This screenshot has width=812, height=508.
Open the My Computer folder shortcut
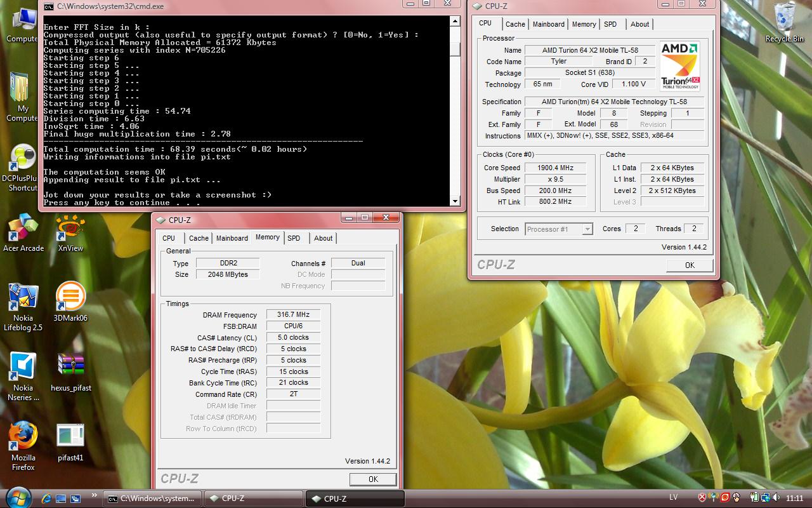(x=22, y=97)
